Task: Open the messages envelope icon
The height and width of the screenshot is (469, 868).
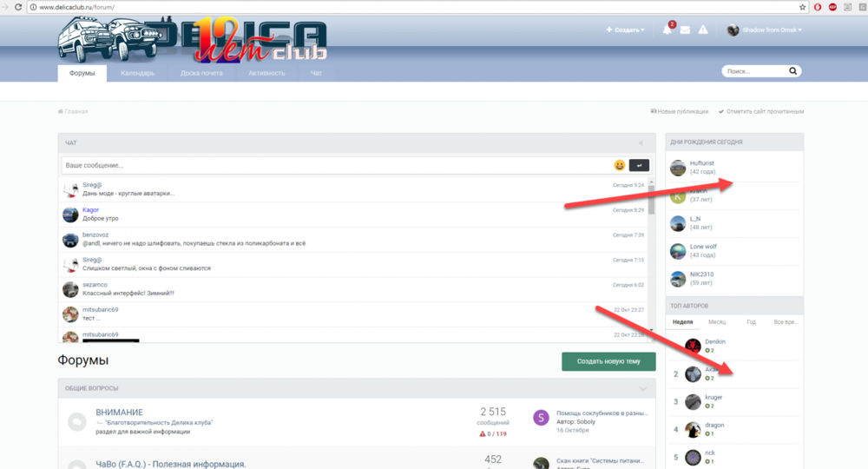Action: [685, 30]
